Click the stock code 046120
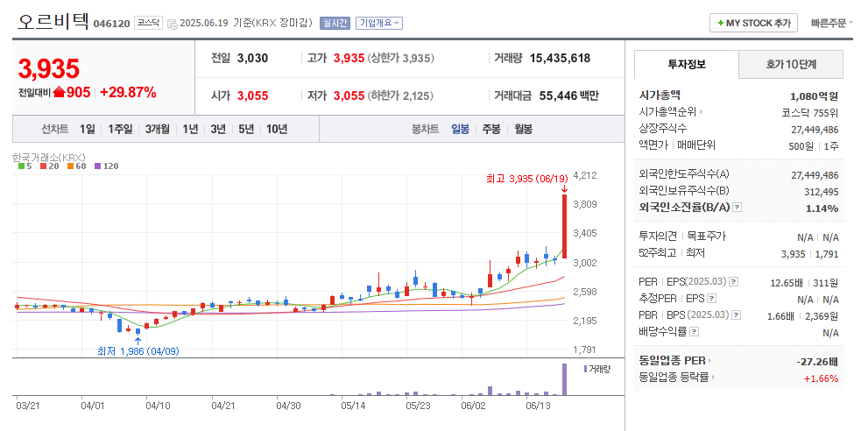The width and height of the screenshot is (868, 431). coord(111,24)
